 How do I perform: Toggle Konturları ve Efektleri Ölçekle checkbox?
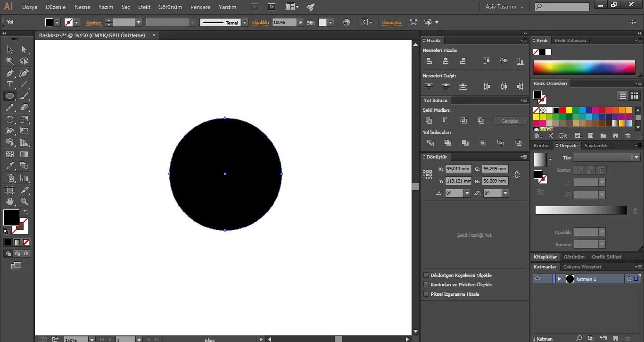click(x=426, y=284)
